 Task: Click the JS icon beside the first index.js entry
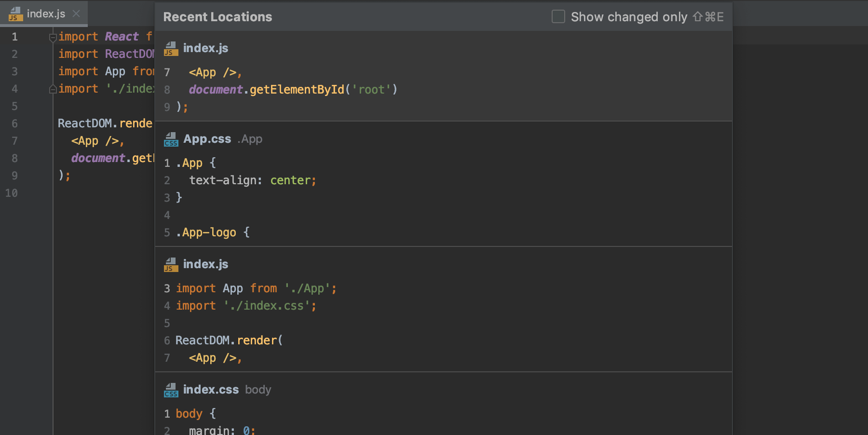tap(171, 48)
